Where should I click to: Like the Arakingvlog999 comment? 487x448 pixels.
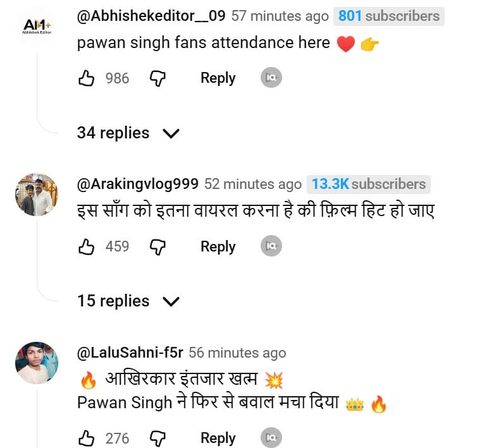click(x=86, y=246)
